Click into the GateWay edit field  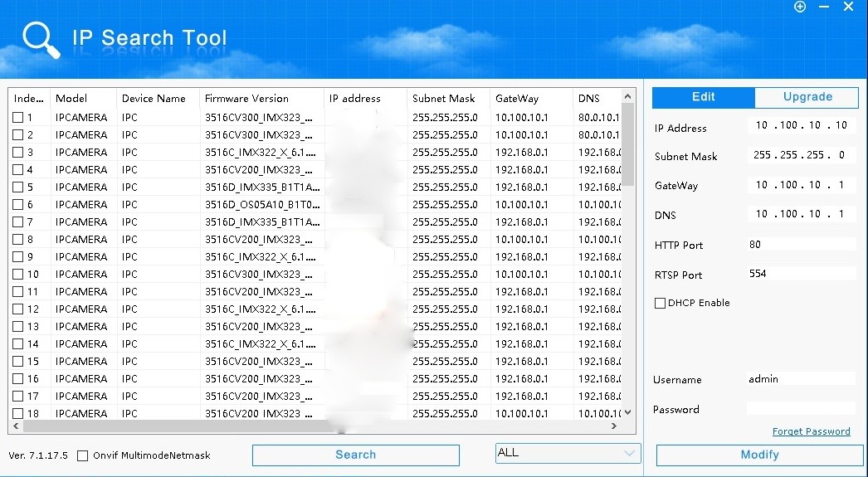coord(801,185)
